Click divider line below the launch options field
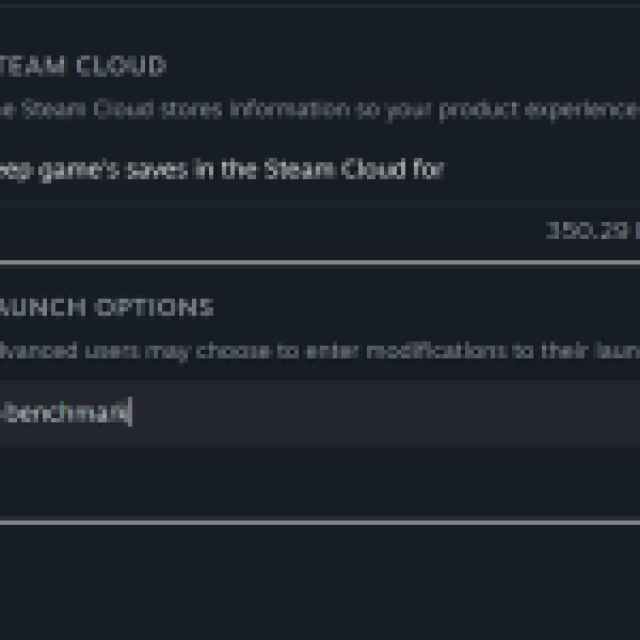This screenshot has width=640, height=640. (320, 520)
